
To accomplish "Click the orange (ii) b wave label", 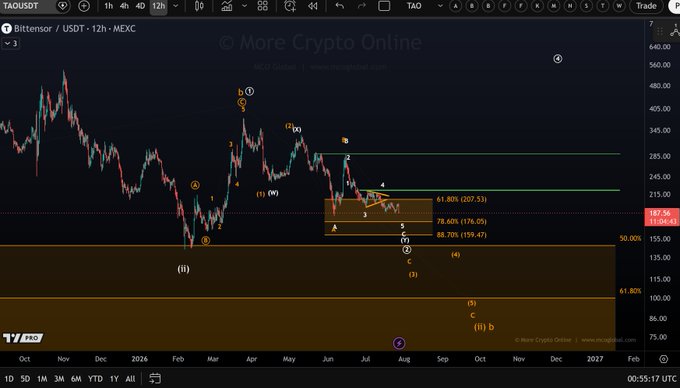I will click(x=484, y=327).
